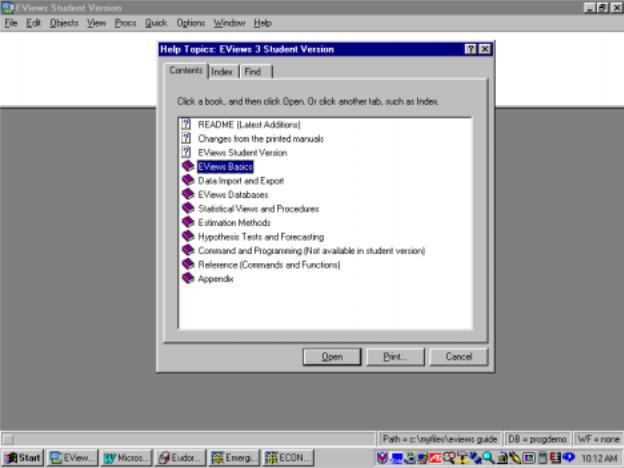The height and width of the screenshot is (468, 624).
Task: Switch to the Energi... taskbar button
Action: click(x=234, y=458)
